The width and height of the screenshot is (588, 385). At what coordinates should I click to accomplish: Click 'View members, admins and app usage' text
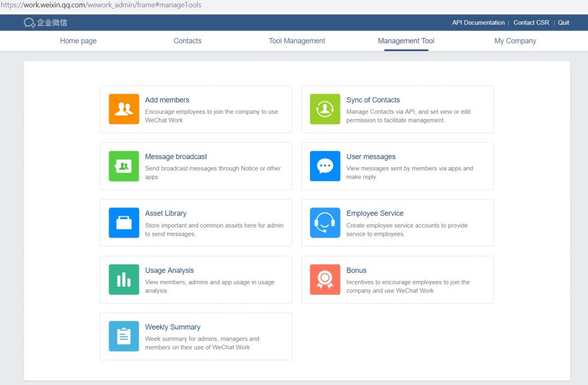(x=210, y=286)
